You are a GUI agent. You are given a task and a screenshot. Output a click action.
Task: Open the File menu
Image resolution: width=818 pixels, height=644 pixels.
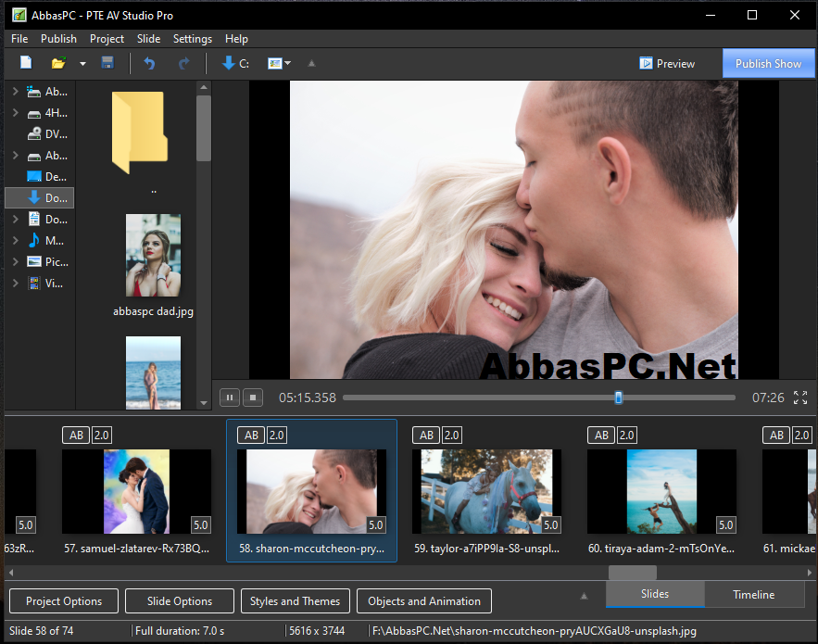coord(19,39)
